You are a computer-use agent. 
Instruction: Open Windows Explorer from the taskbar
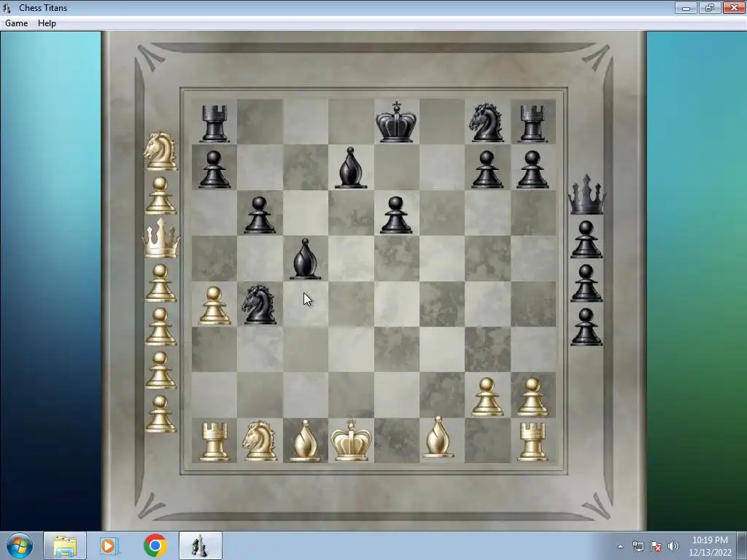[65, 545]
